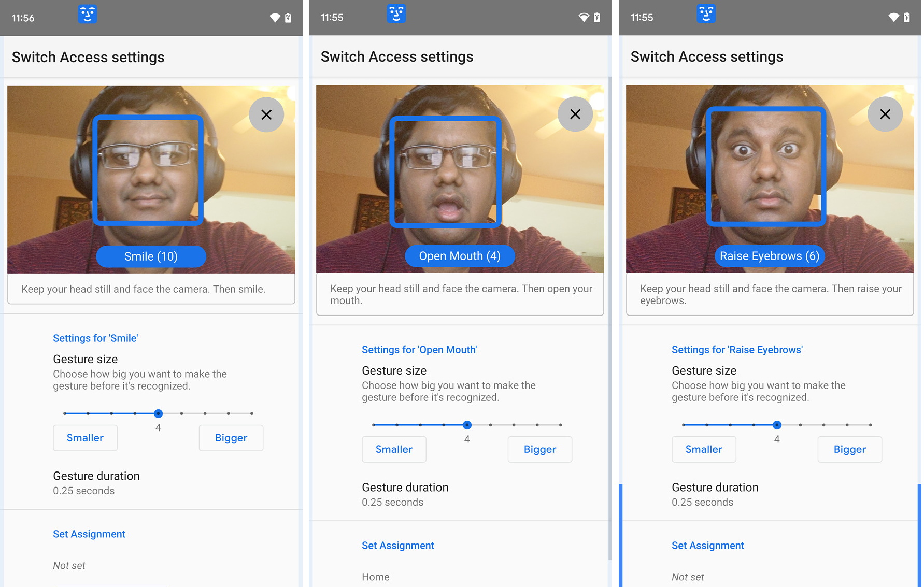
Task: Tap battery icon in right screen status bar
Action: [x=907, y=18]
